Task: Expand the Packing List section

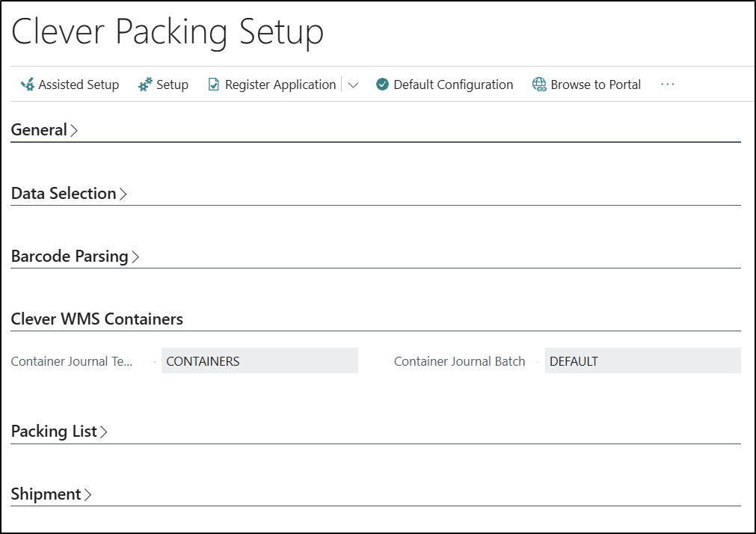Action: 59,432
